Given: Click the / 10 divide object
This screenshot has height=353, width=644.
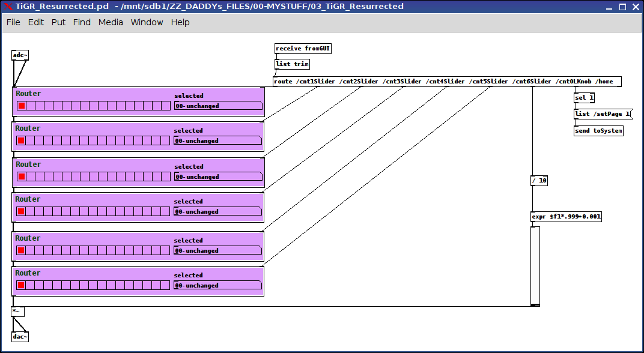Looking at the screenshot, I should click(539, 181).
